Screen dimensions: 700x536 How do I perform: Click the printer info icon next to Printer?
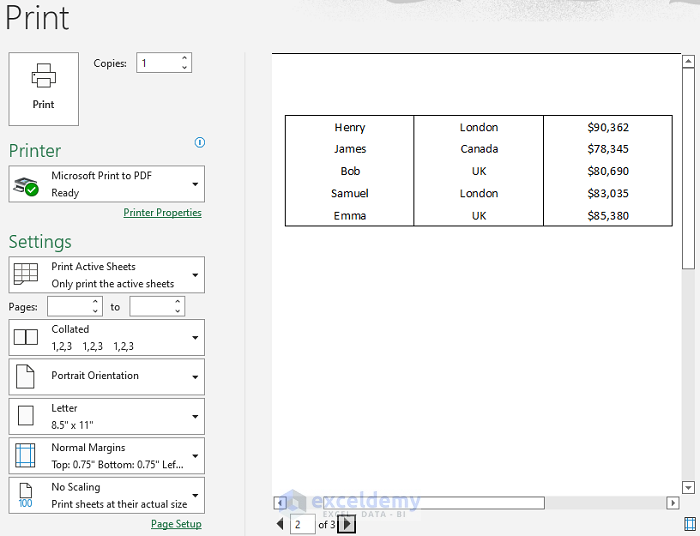tap(200, 142)
